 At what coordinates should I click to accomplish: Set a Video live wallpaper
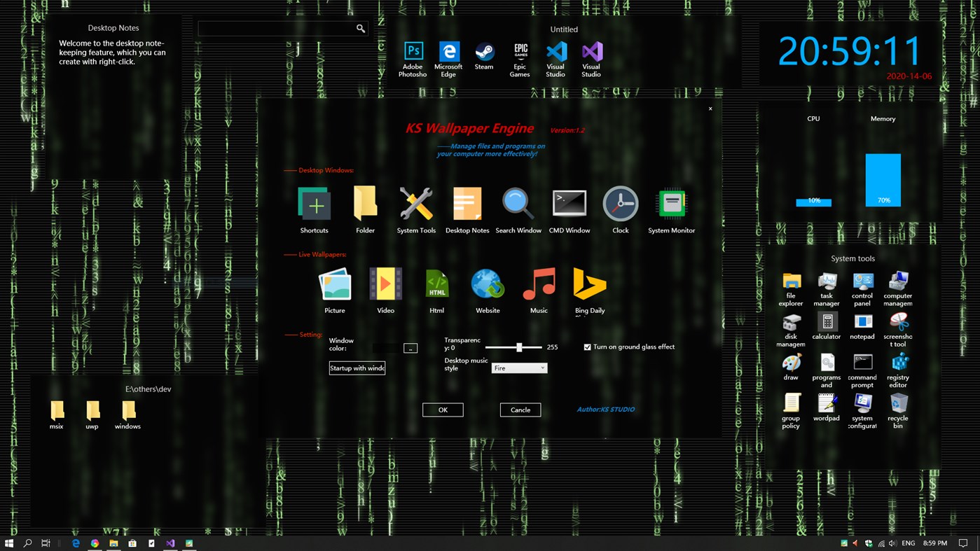385,284
